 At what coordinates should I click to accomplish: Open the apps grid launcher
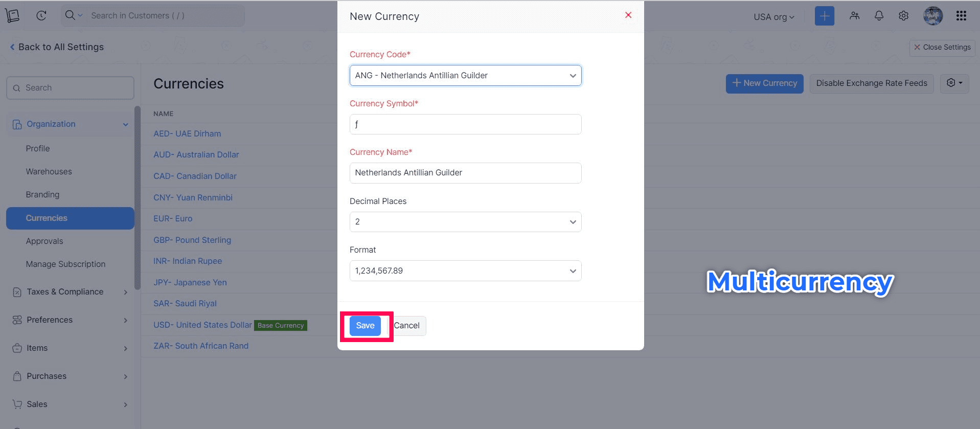(x=961, y=16)
